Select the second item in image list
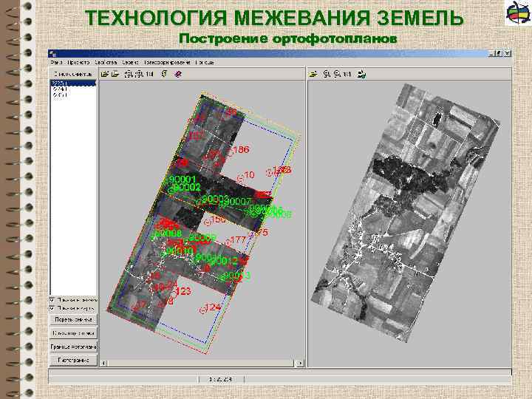Viewport: 532px width, 399px height. (x=73, y=89)
